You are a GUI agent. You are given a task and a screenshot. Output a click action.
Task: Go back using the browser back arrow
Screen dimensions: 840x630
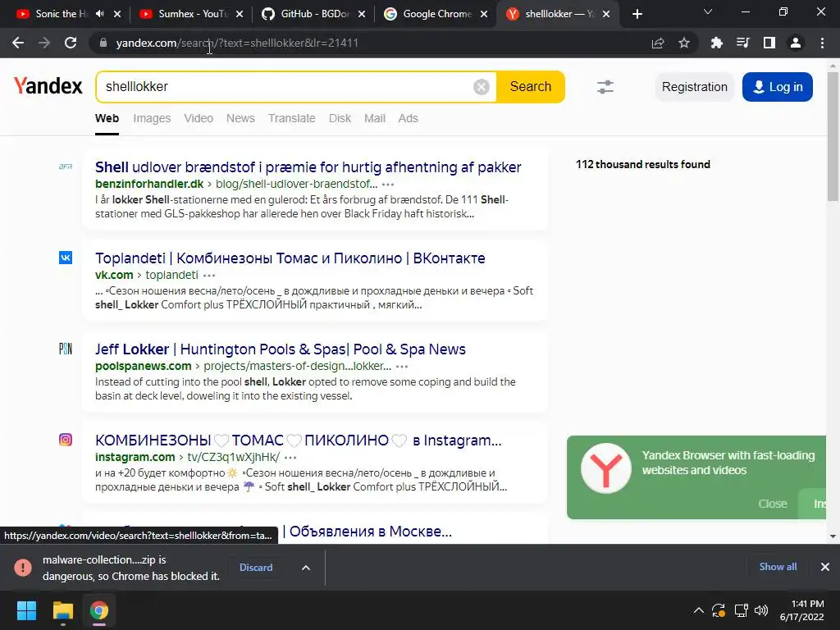18,43
